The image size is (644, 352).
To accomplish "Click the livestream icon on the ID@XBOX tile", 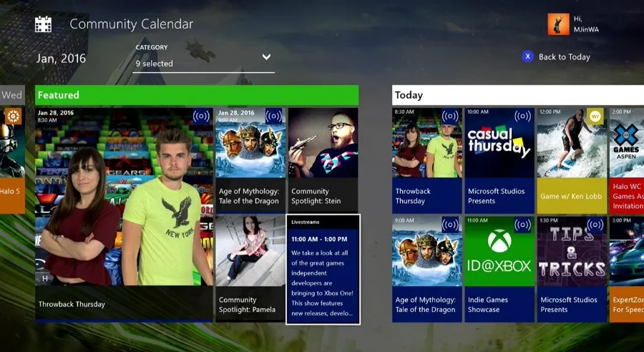I will (x=522, y=225).
